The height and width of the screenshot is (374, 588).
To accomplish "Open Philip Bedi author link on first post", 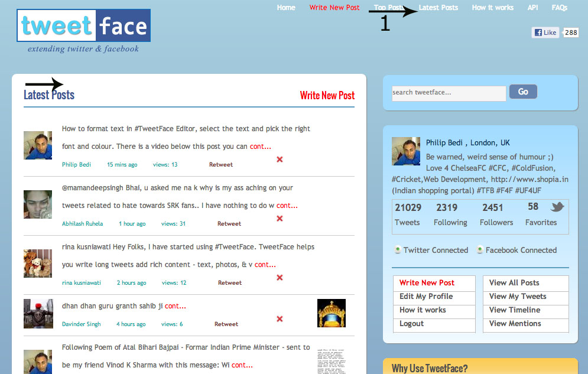I will click(76, 164).
